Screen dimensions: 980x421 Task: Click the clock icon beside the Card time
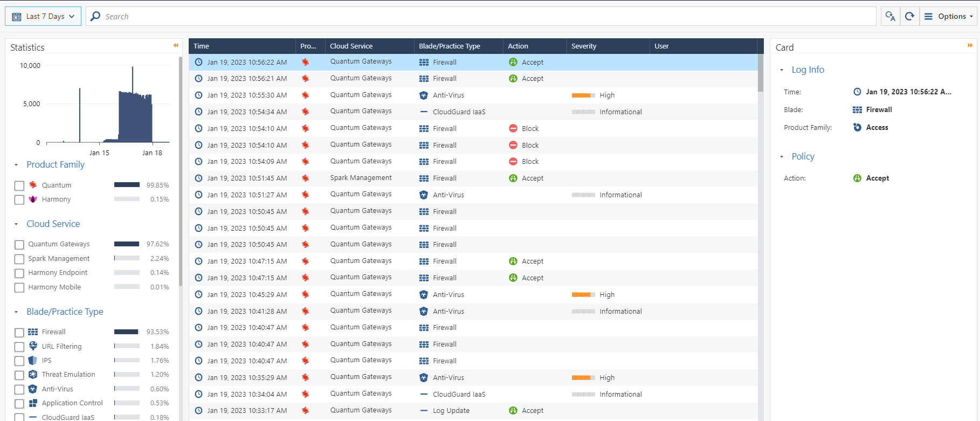click(857, 92)
